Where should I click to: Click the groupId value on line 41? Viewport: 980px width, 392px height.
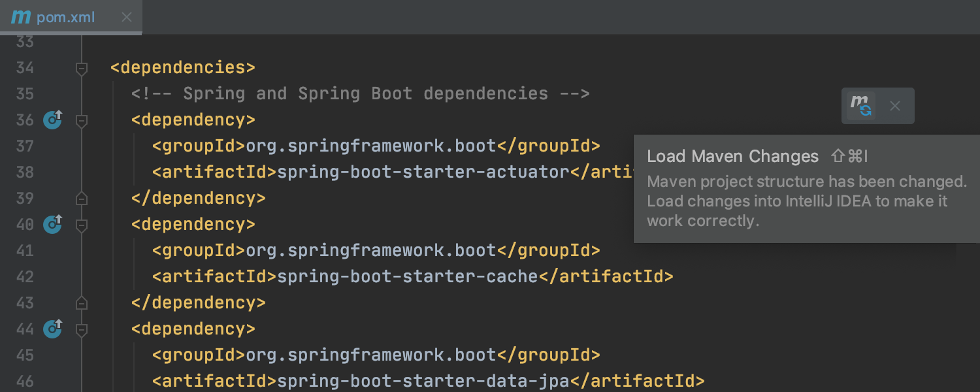[371, 251]
